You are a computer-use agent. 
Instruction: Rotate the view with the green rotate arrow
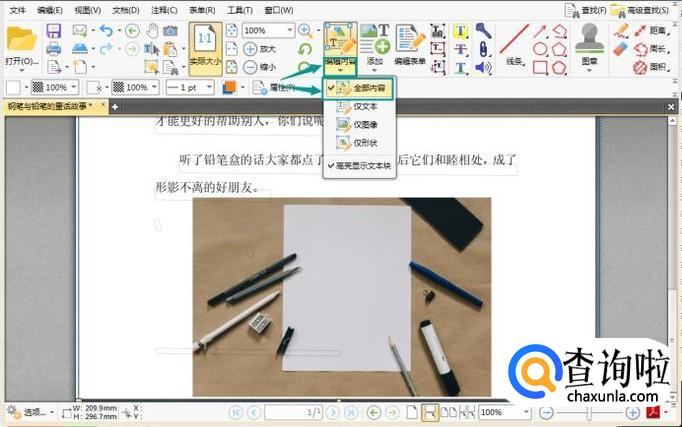pos(305,49)
